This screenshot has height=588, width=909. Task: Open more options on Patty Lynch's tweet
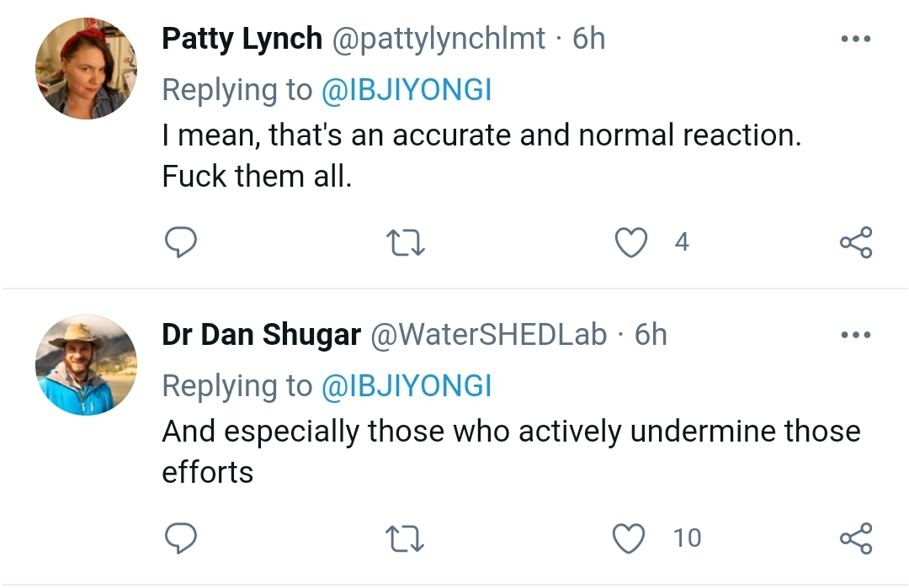click(856, 39)
